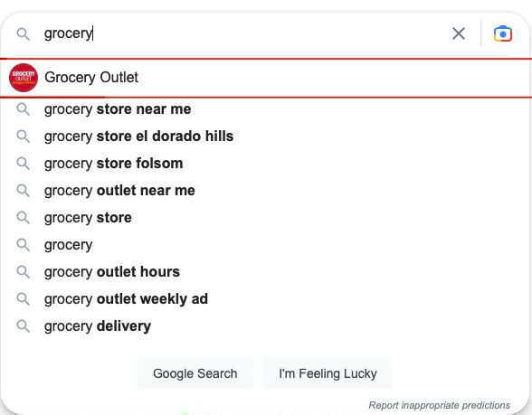Click the magnifier icon in the search box
Image resolution: width=532 pixels, height=415 pixels.
coord(24,34)
